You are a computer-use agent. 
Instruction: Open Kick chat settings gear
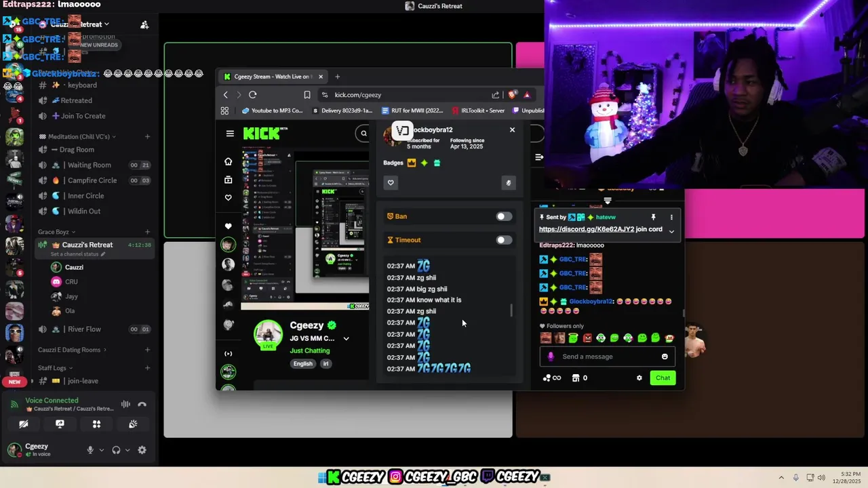pyautogui.click(x=639, y=378)
